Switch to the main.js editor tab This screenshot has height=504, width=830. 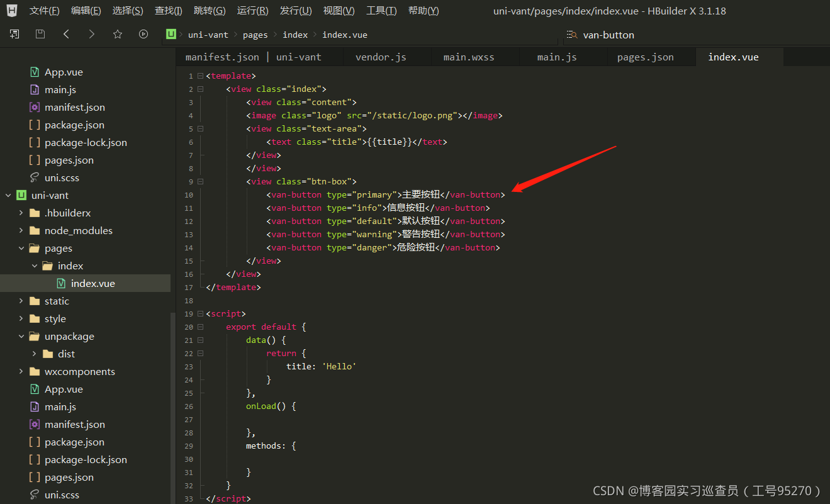click(x=557, y=57)
